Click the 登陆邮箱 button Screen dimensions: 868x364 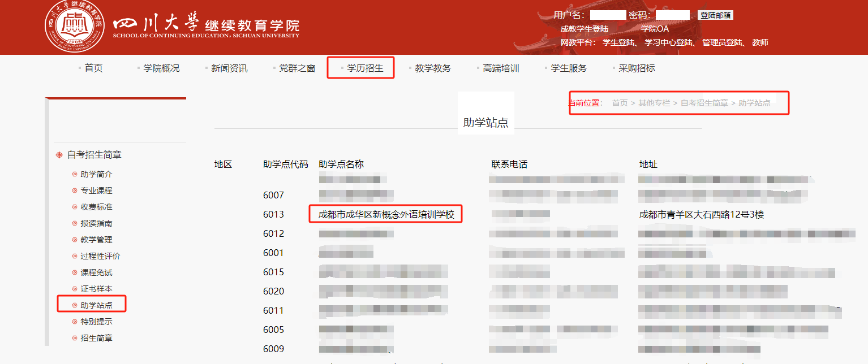(715, 15)
